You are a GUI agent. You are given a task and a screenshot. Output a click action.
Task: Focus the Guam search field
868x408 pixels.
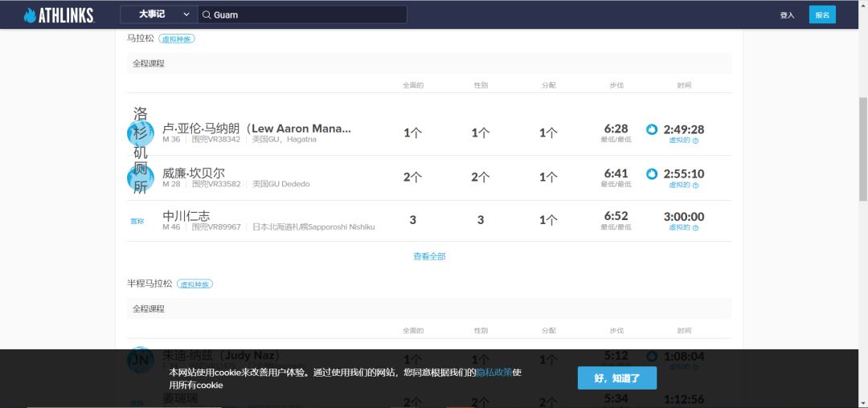coord(302,14)
